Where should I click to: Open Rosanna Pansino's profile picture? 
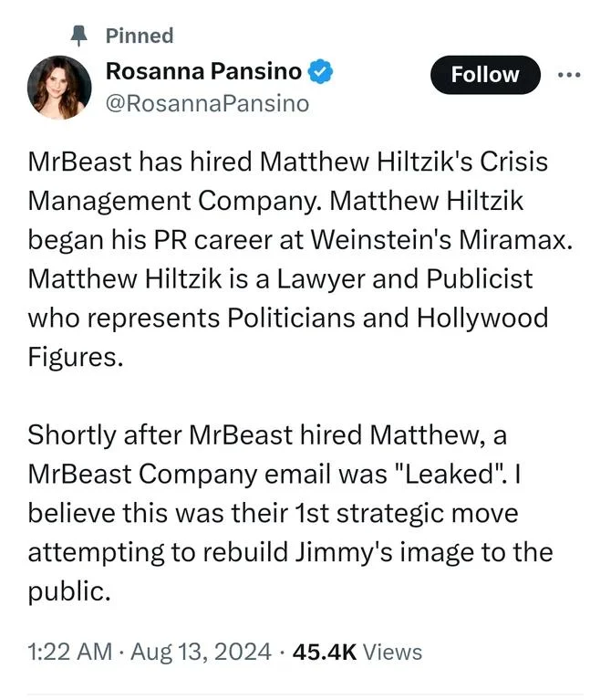[60, 87]
